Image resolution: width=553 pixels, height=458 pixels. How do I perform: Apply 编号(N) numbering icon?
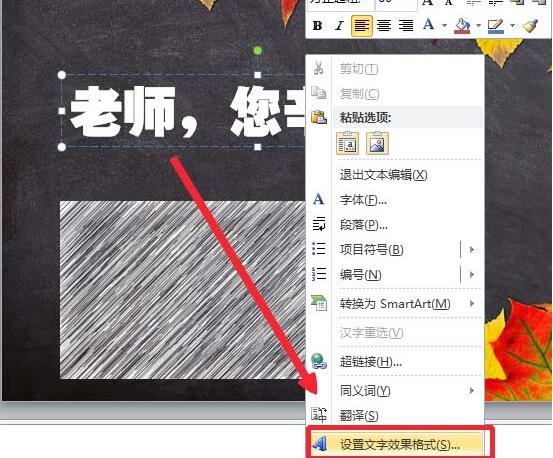pos(319,274)
